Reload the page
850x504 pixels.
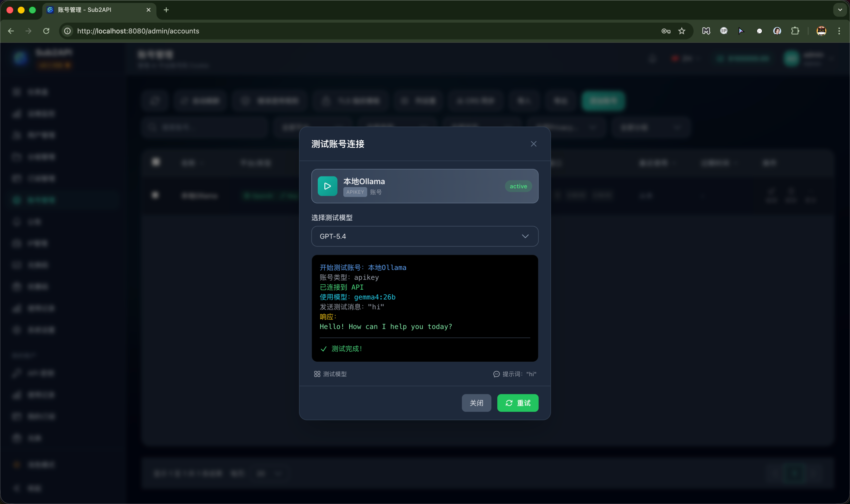(x=46, y=31)
